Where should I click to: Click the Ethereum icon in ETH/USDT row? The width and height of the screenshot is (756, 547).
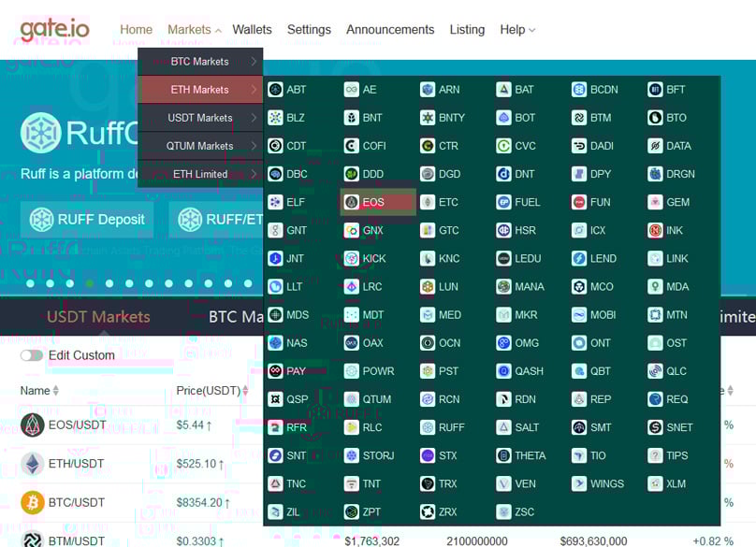tap(33, 464)
